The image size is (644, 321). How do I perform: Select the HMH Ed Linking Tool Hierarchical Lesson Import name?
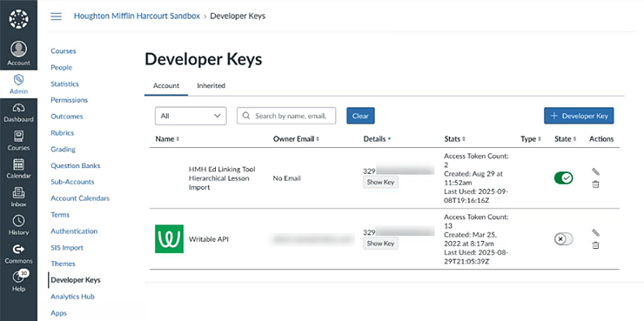222,178
